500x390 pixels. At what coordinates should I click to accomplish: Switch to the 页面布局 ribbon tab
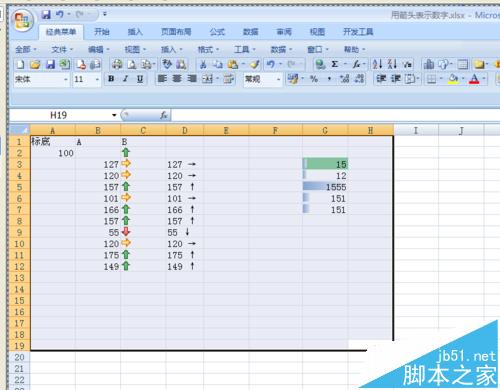click(176, 32)
